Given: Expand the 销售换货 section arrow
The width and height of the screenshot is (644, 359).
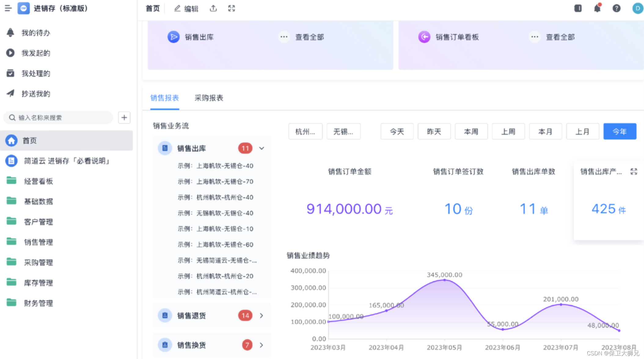Looking at the screenshot, I should pyautogui.click(x=262, y=345).
